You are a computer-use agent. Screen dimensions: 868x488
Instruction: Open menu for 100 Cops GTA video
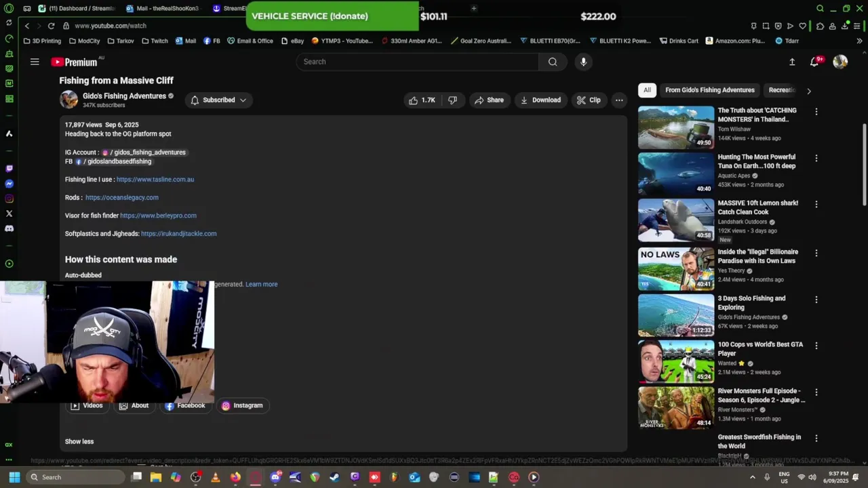pos(816,346)
